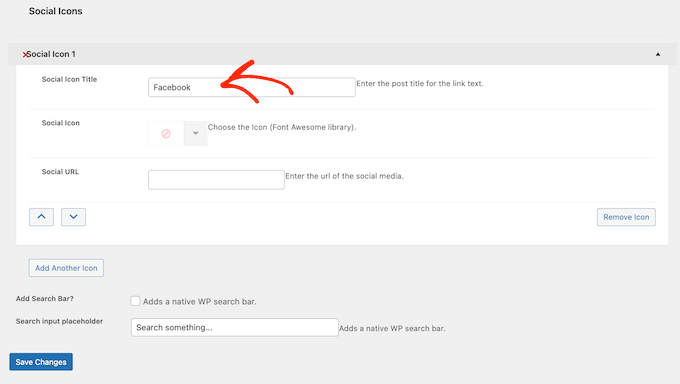Click the 'Social Icon Title' label
This screenshot has height=384, width=680.
[69, 79]
